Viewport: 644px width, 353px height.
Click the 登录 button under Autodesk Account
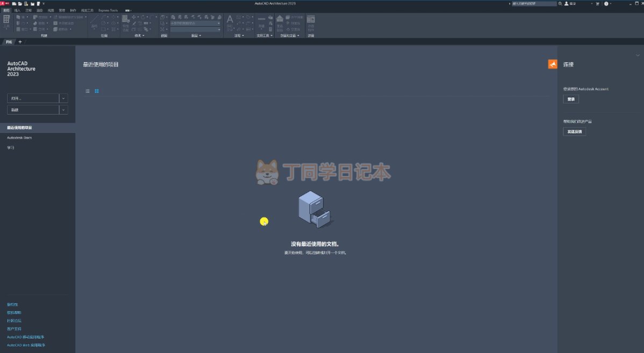click(571, 99)
